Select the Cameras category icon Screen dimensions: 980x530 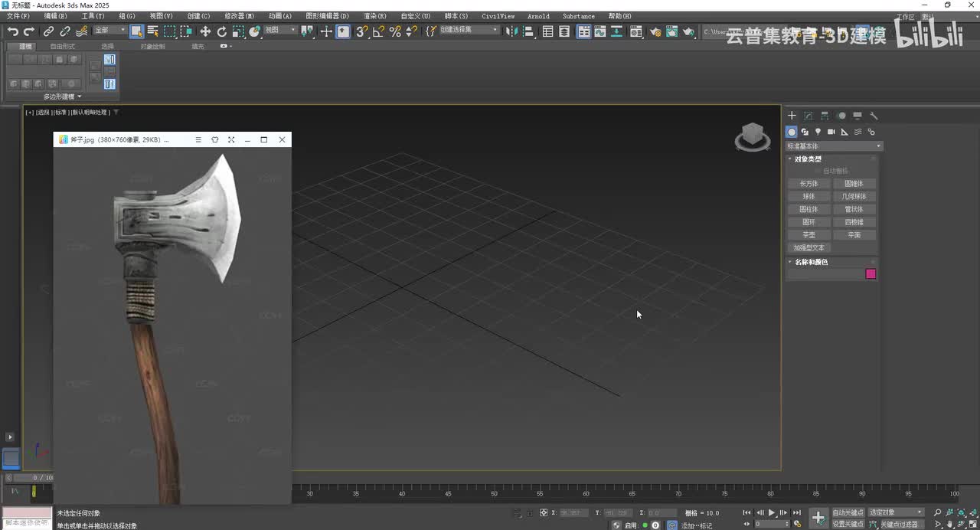[x=831, y=132]
